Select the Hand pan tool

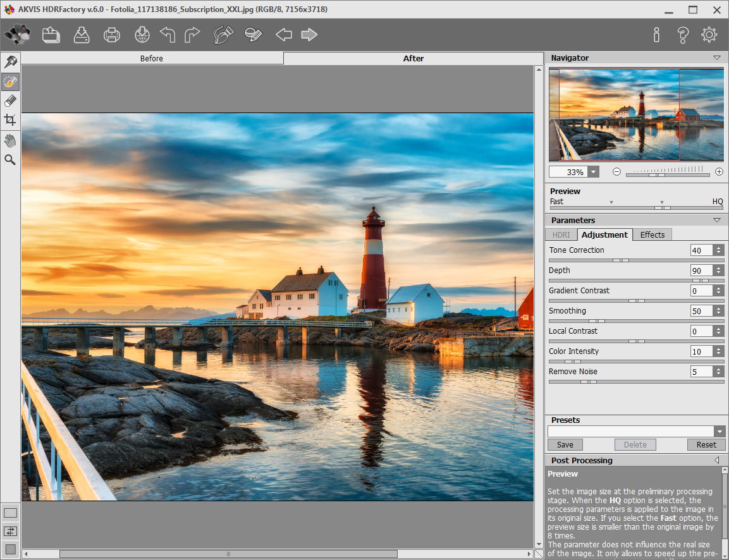(10, 140)
